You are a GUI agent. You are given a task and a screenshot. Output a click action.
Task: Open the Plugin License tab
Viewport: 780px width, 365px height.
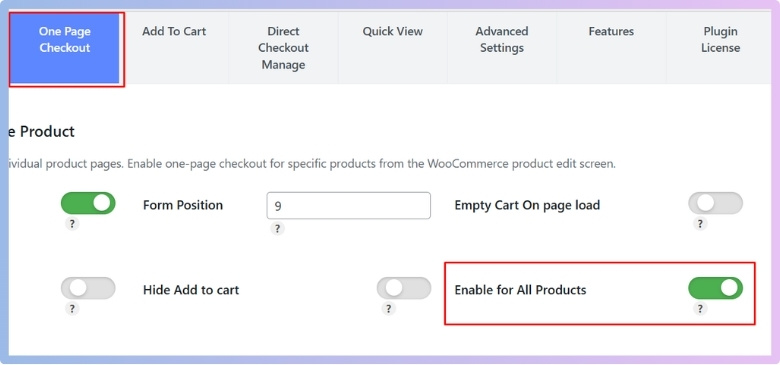tap(720, 48)
